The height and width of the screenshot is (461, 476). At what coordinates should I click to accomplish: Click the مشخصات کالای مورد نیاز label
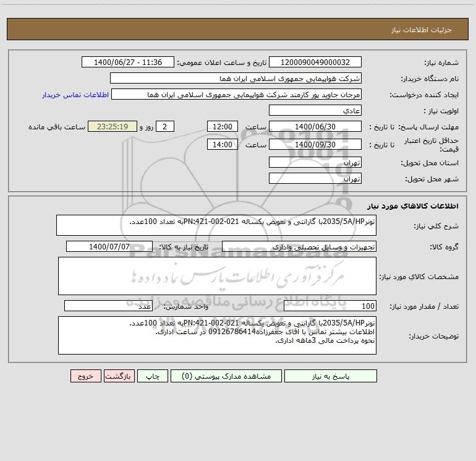click(419, 277)
